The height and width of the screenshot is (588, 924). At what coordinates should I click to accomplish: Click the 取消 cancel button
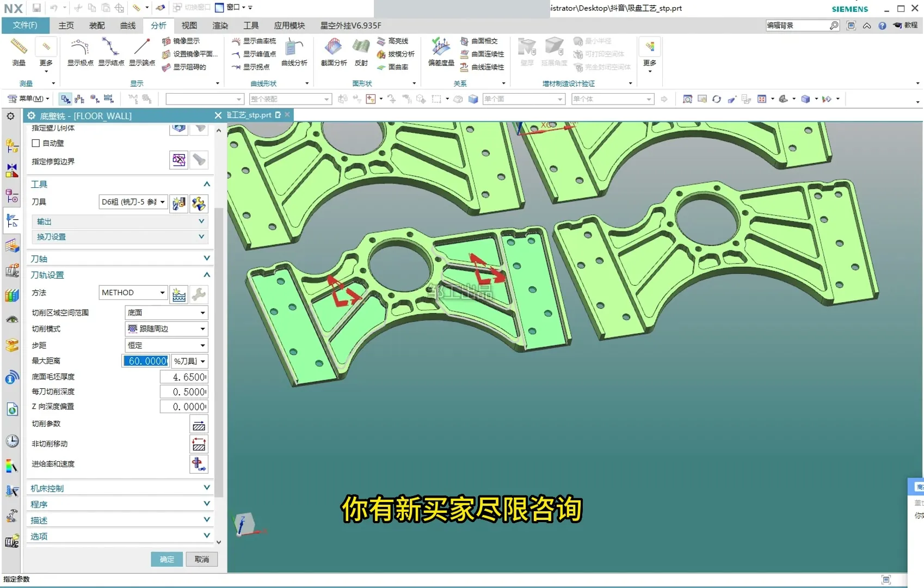[202, 559]
